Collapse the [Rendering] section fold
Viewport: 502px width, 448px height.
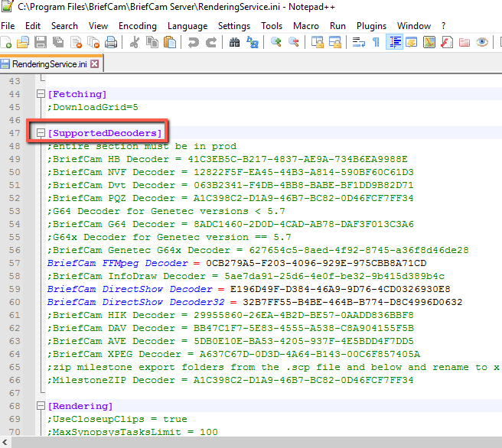coord(41,406)
